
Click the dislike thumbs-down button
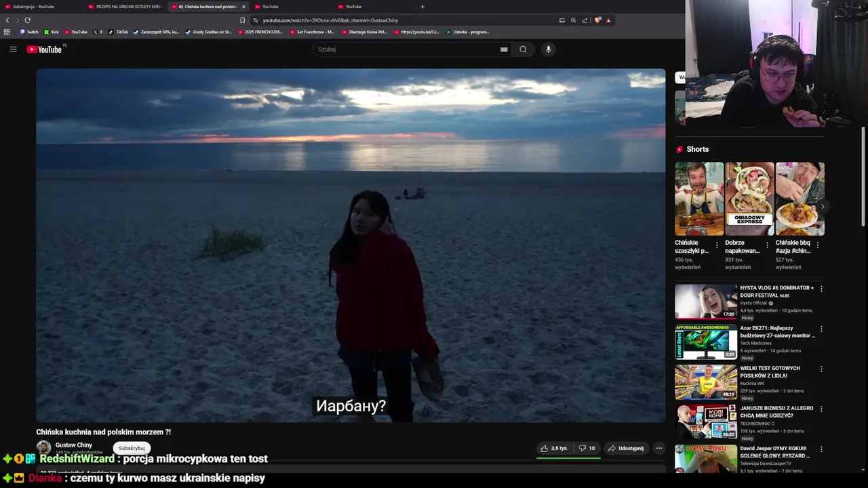pyautogui.click(x=587, y=448)
